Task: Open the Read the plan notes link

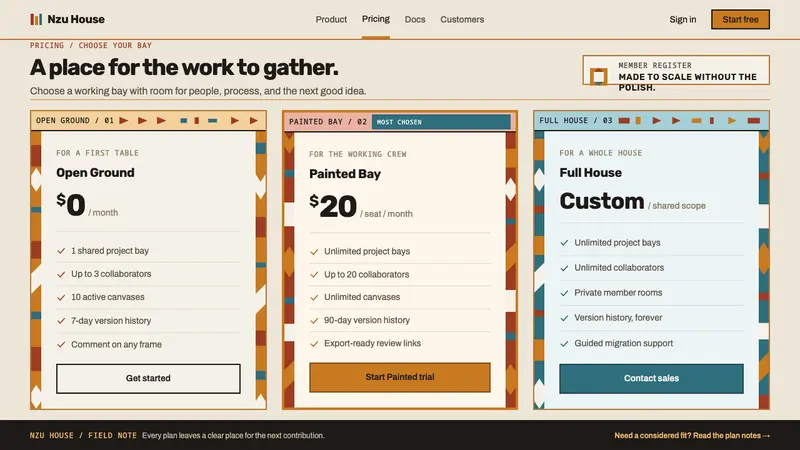Action: coord(692,435)
